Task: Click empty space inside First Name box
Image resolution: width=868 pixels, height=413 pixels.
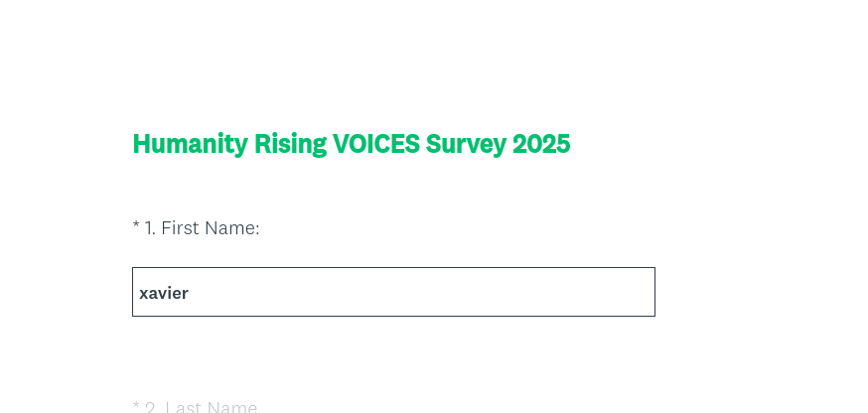Action: coord(447,292)
